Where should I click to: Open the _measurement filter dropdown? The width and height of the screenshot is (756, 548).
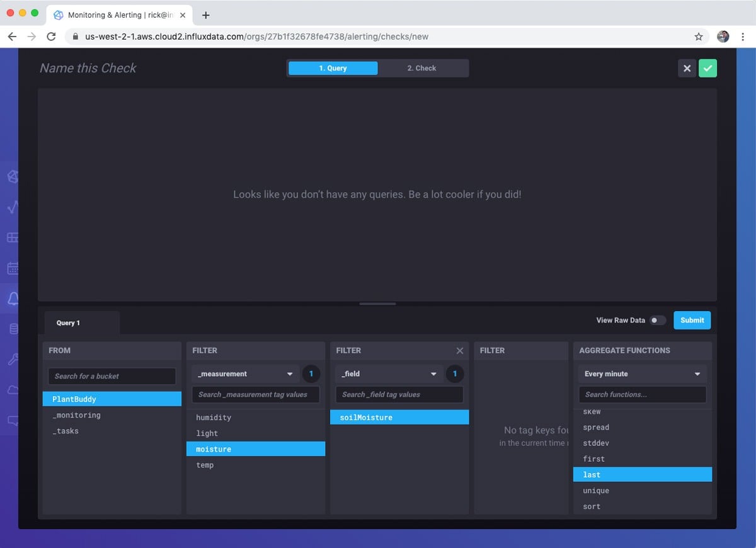point(245,374)
